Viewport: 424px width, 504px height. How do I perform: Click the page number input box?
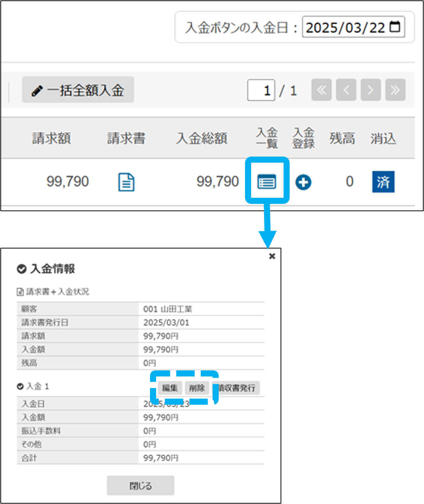pyautogui.click(x=261, y=90)
